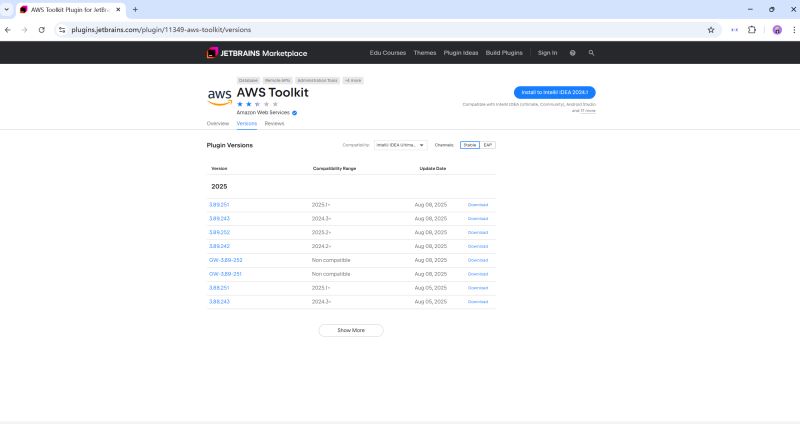This screenshot has height=424, width=800.
Task: Download version 3.89.252
Action: click(x=478, y=232)
